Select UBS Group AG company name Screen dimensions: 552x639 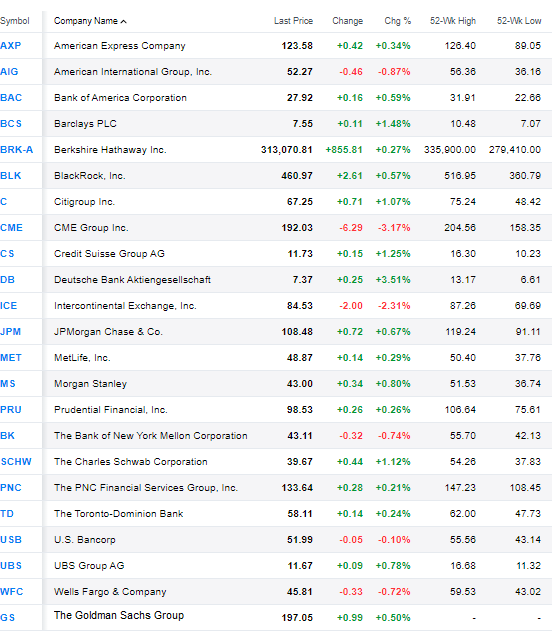click(89, 566)
